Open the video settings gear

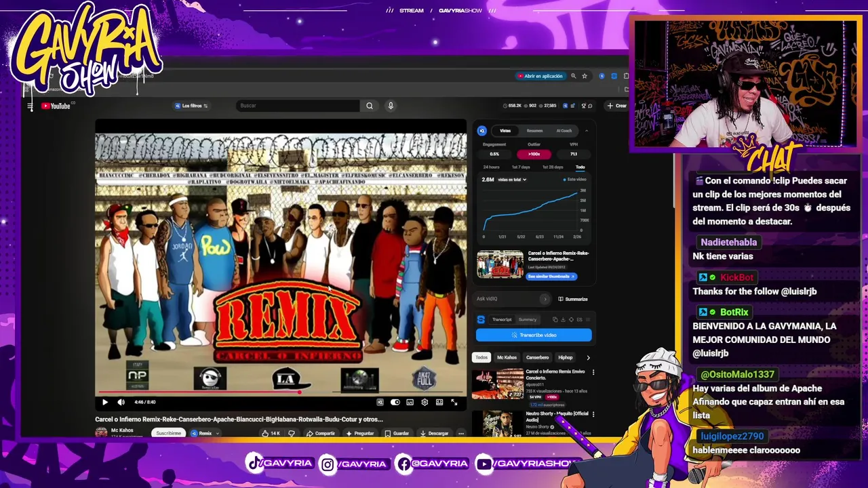coord(425,402)
